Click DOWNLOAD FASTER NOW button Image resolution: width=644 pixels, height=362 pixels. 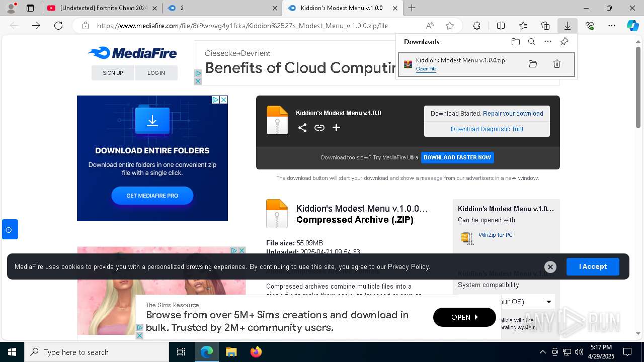(x=457, y=157)
